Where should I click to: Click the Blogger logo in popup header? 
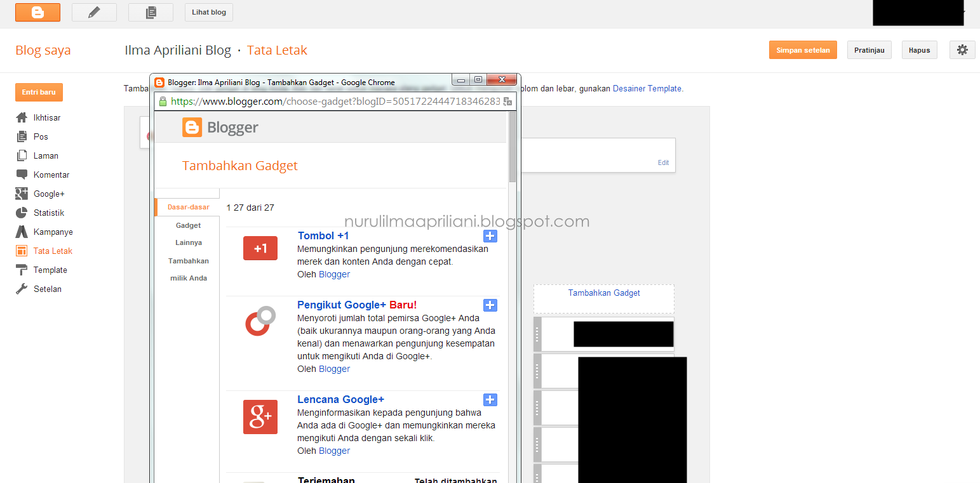[x=220, y=128]
